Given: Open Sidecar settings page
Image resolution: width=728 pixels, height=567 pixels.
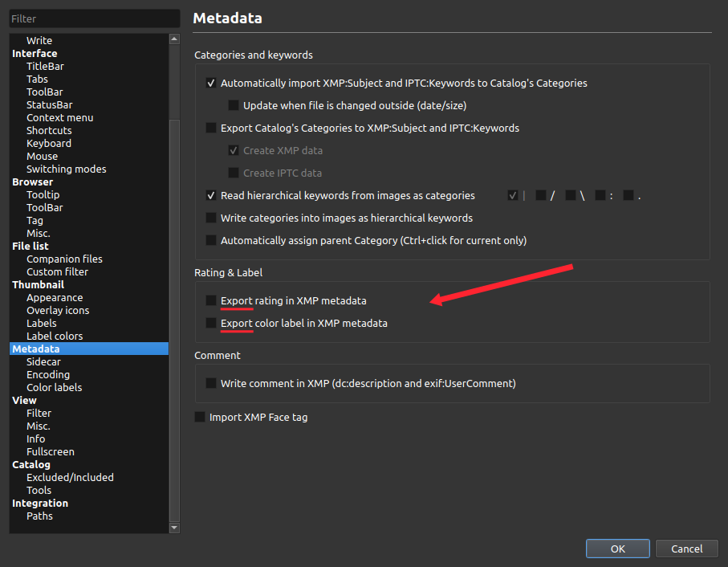Looking at the screenshot, I should point(43,361).
